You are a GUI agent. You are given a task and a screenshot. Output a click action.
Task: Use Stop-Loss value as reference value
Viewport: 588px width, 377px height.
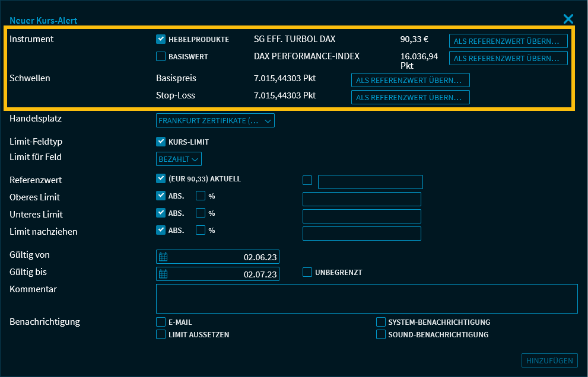pos(410,97)
